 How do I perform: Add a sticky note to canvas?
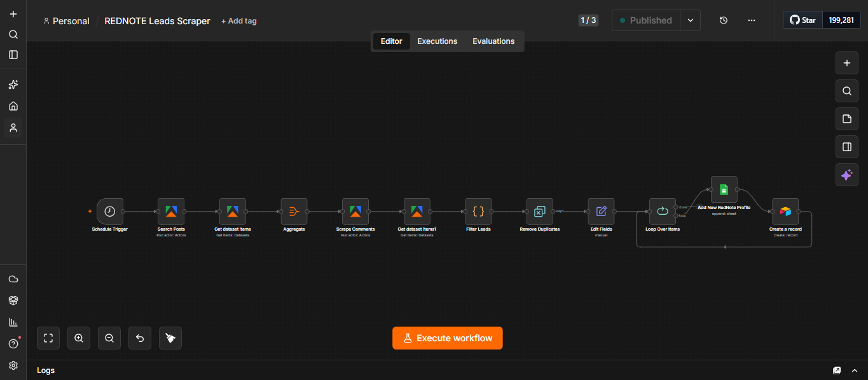click(x=846, y=119)
